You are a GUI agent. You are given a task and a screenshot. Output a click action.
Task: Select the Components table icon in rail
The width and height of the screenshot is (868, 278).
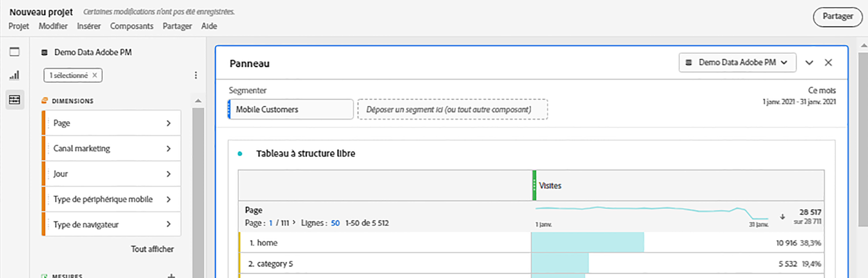(x=15, y=100)
